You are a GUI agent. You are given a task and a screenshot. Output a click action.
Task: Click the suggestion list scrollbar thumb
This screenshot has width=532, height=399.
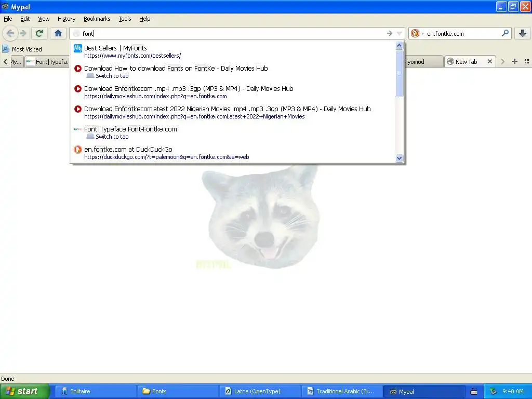pos(400,73)
